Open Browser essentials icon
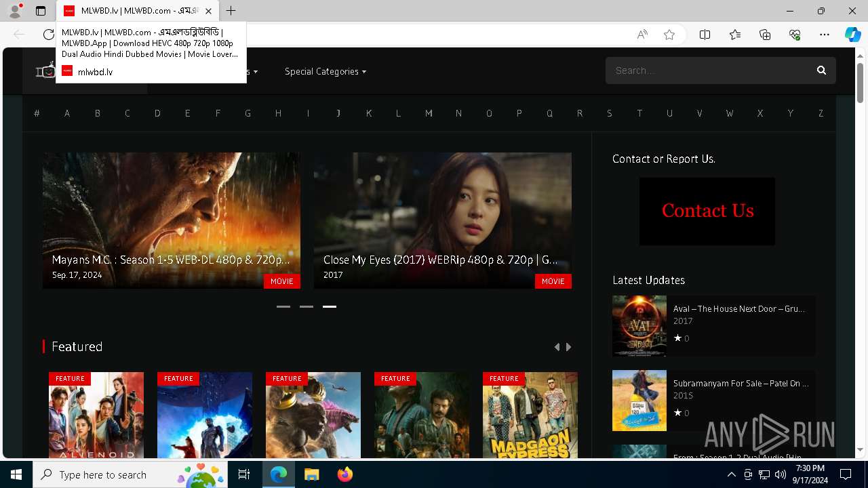 point(795,35)
